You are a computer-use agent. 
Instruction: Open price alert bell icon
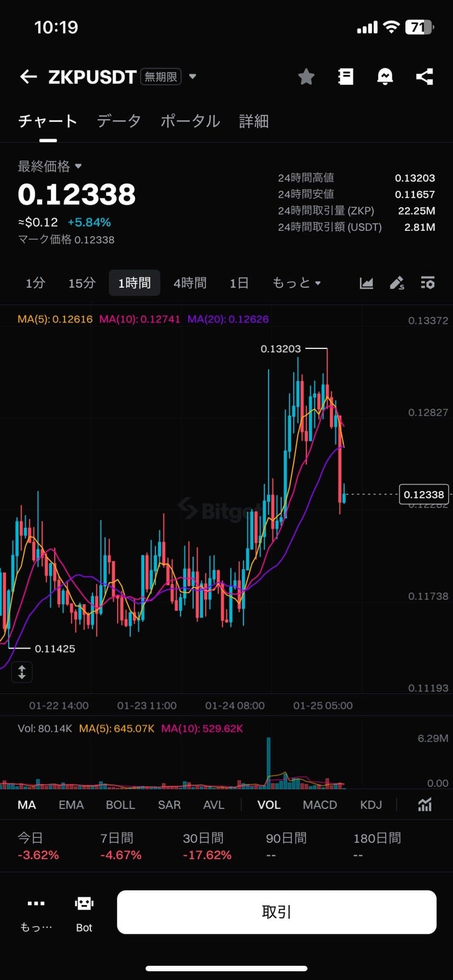(385, 76)
